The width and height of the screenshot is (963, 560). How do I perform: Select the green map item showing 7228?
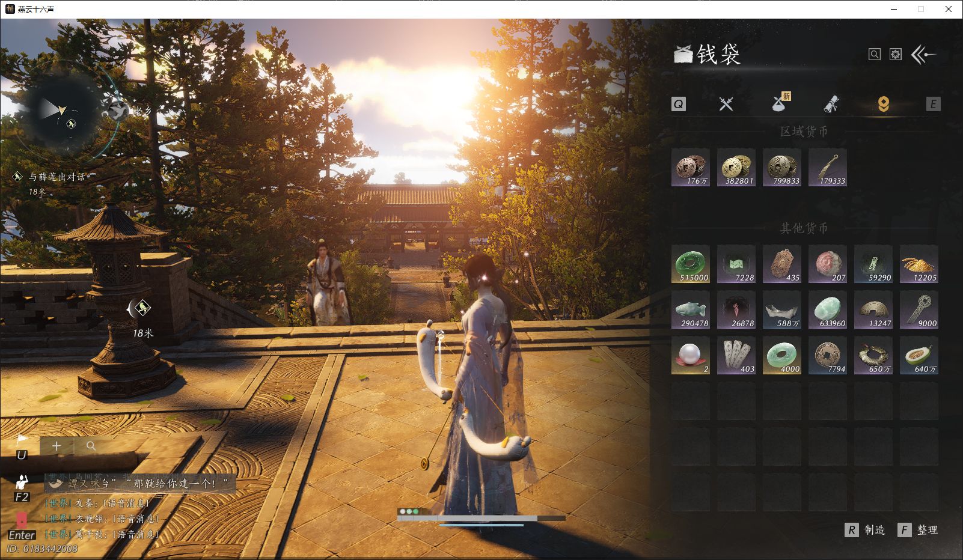pyautogui.click(x=736, y=264)
